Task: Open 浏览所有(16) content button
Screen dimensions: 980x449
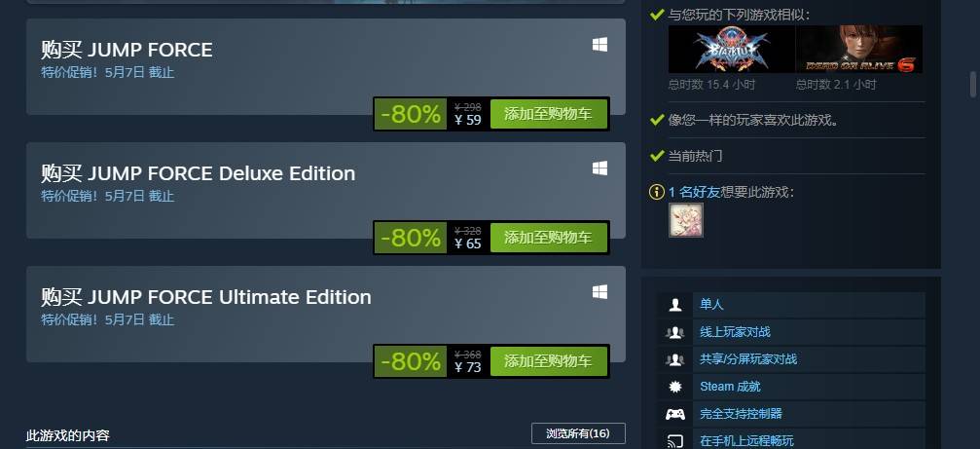Action: pyautogui.click(x=578, y=433)
